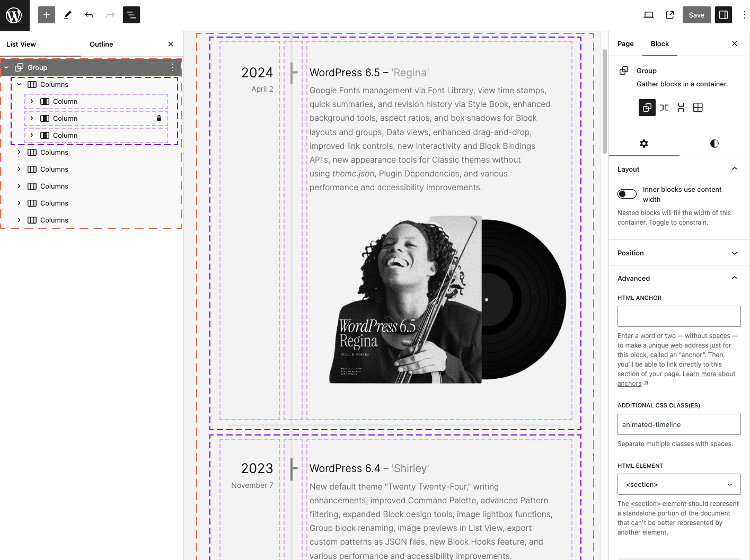Click the Group icon in List View row
The image size is (750, 560).
click(19, 67)
